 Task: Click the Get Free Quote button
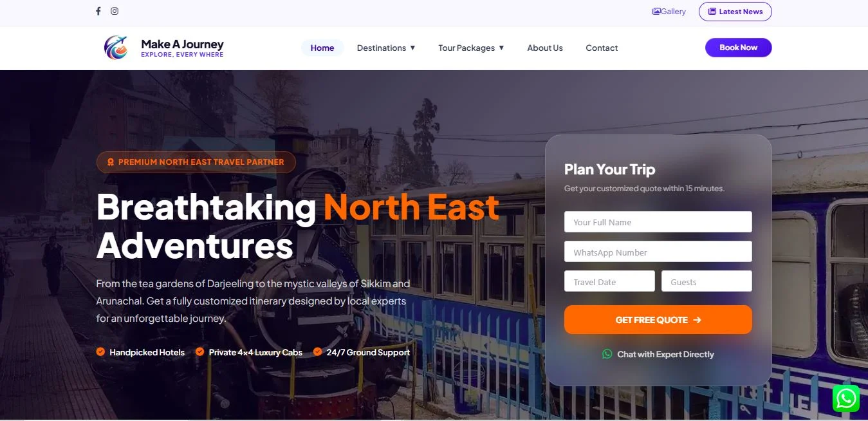coord(658,319)
